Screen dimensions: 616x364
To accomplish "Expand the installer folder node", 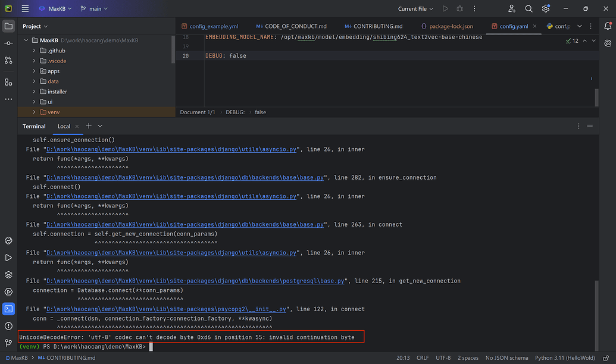I will click(35, 92).
